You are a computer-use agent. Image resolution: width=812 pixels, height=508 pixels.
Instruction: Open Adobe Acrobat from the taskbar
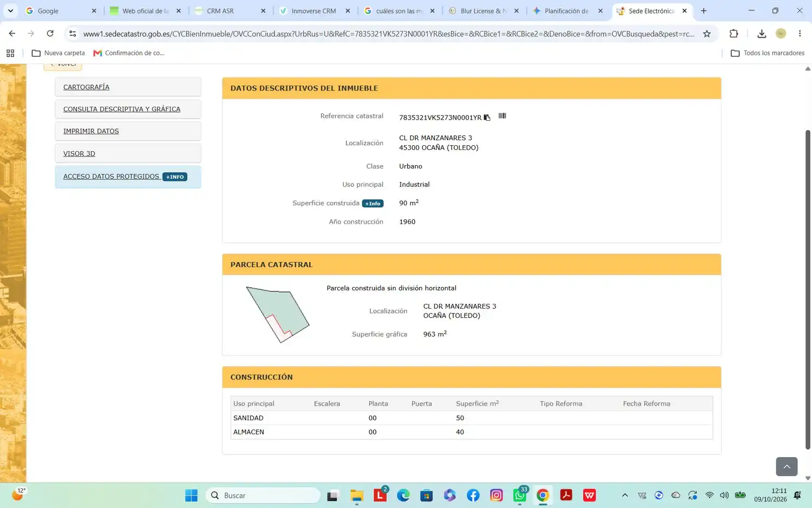click(566, 496)
